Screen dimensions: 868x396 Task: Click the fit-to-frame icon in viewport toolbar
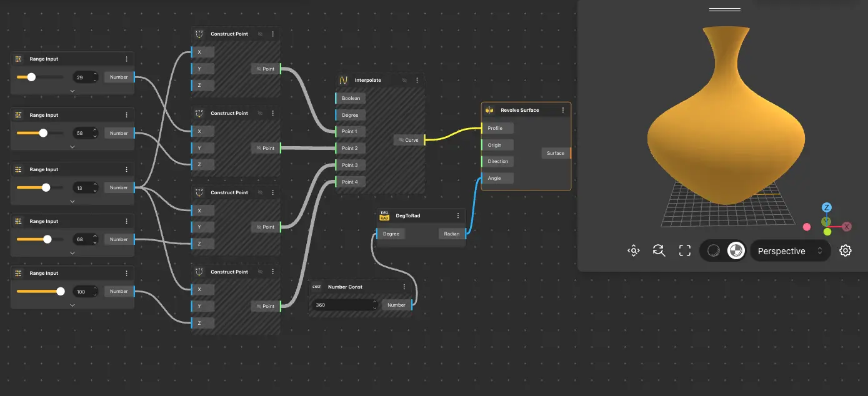pos(685,250)
